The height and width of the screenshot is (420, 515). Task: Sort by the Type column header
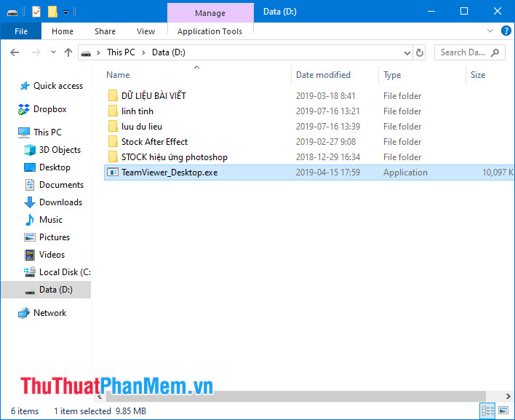[x=422, y=75]
